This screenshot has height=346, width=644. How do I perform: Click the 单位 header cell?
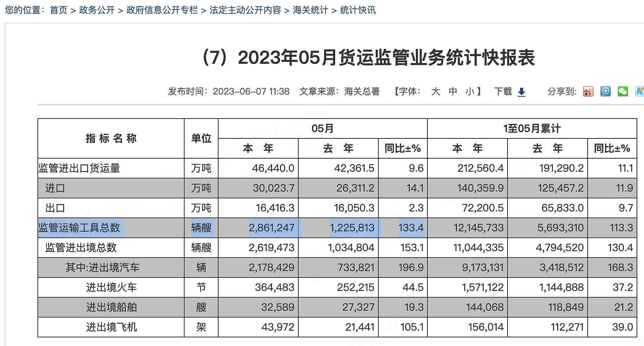click(201, 138)
